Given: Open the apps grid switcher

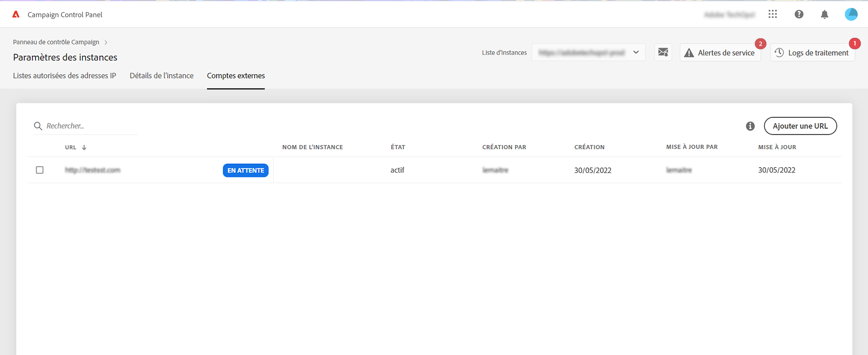Looking at the screenshot, I should coord(772,14).
